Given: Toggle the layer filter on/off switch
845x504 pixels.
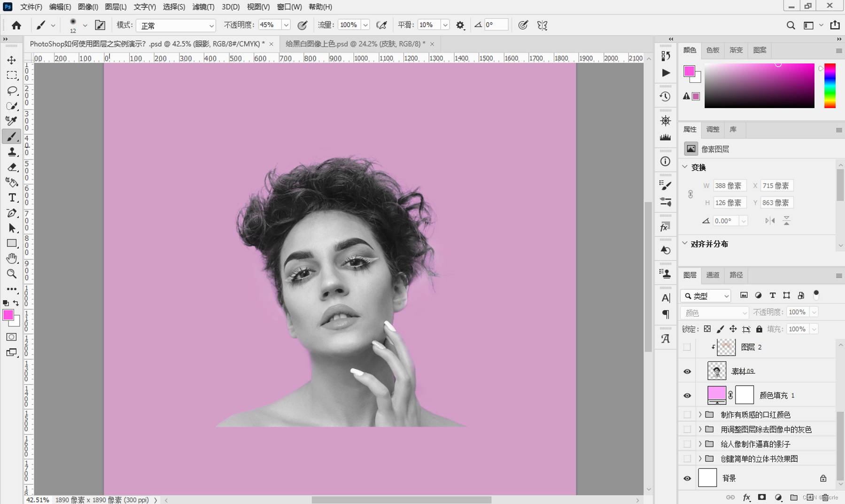Looking at the screenshot, I should 816,295.
